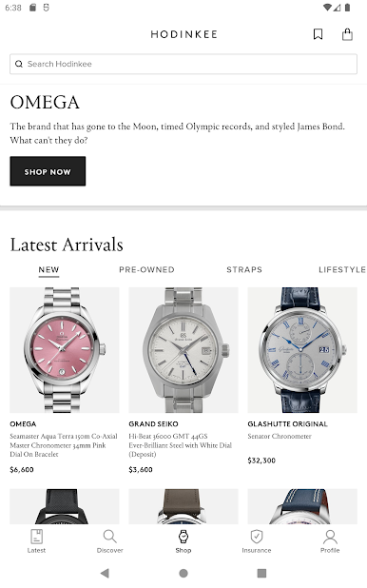This screenshot has height=588, width=367.
Task: Open the Discover magnifier icon
Action: [x=110, y=537]
